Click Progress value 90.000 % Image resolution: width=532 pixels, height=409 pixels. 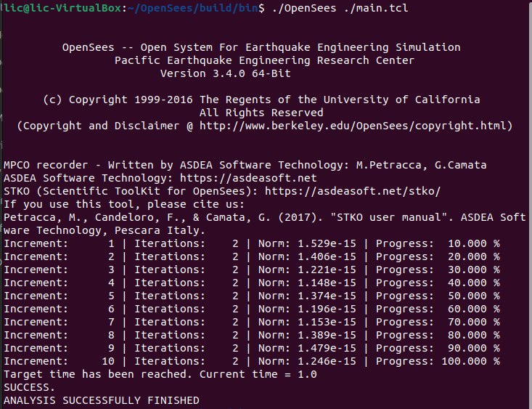tap(474, 348)
